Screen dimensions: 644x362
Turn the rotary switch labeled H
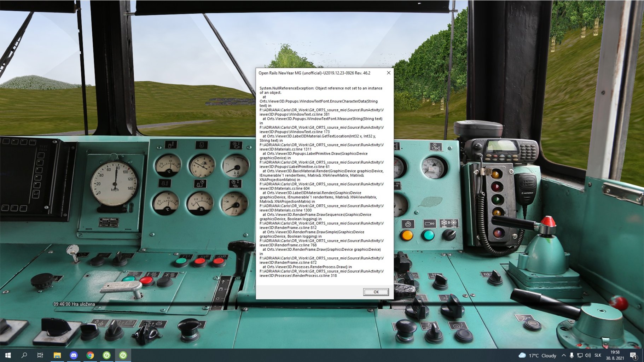tap(440, 281)
